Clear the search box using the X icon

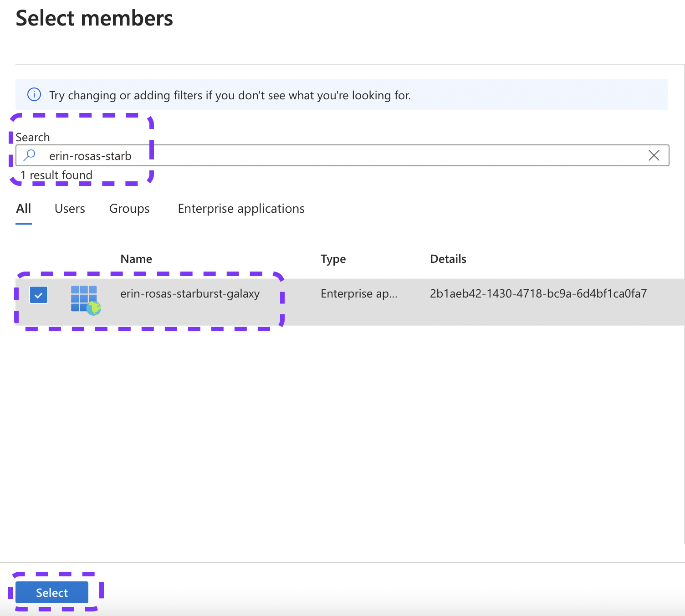pos(654,155)
